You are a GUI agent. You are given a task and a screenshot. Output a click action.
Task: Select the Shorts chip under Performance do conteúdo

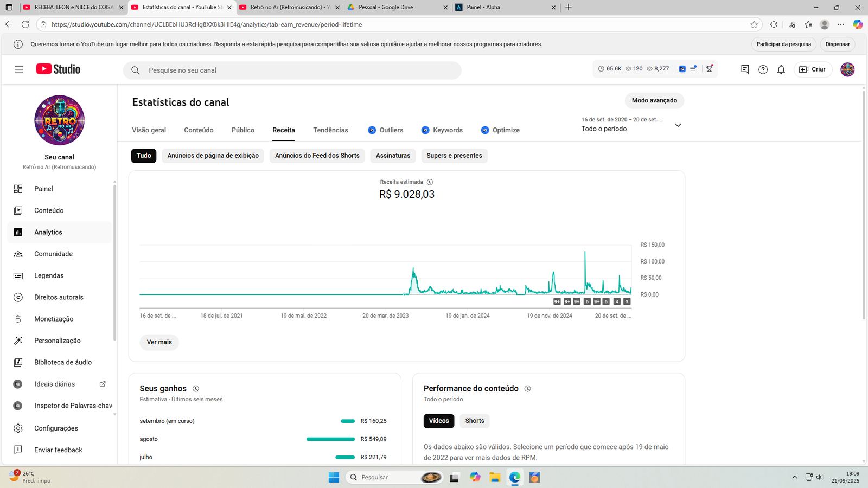tap(475, 421)
